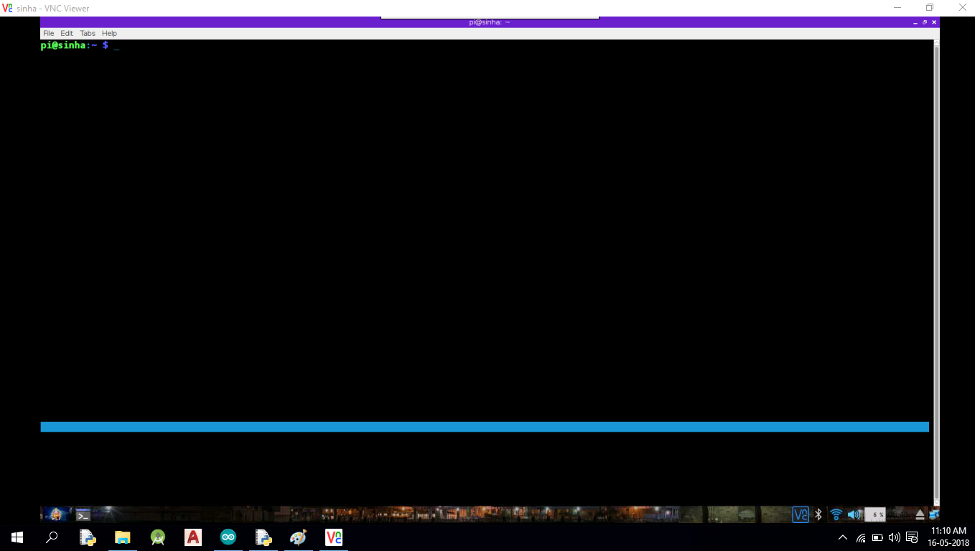Image resolution: width=980 pixels, height=551 pixels.
Task: Open the removable media ejecter on Raspbian panel
Action: (x=919, y=514)
